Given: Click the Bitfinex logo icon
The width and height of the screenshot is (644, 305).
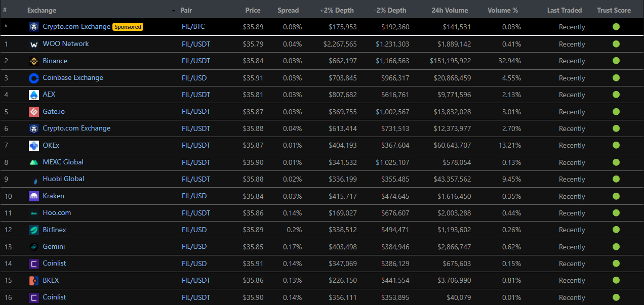Looking at the screenshot, I should click(x=34, y=230).
